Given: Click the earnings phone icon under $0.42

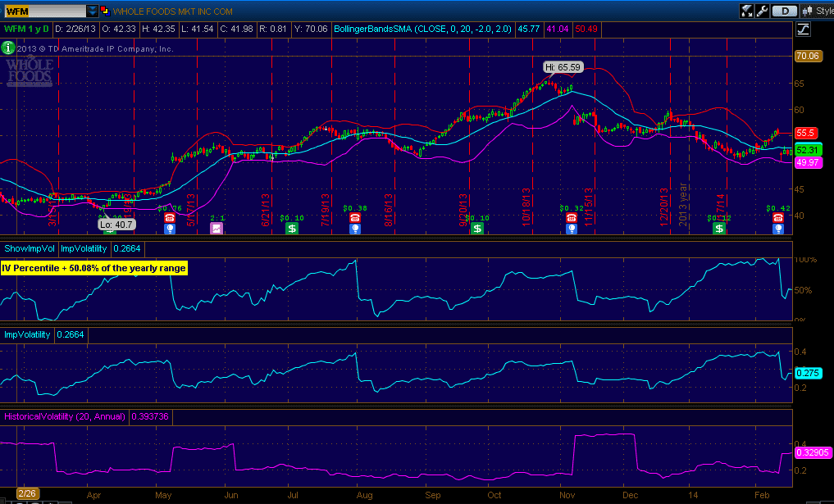Looking at the screenshot, I should 778,217.
